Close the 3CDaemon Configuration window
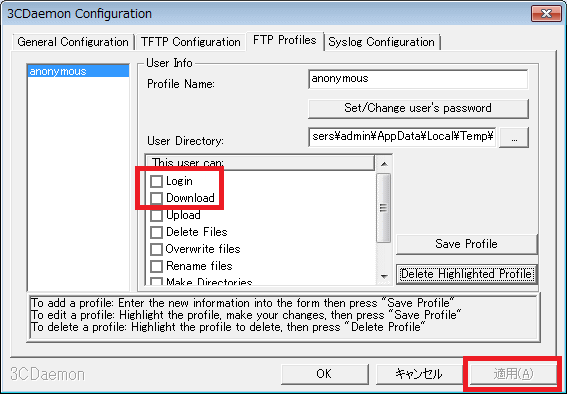The width and height of the screenshot is (567, 394). point(546,14)
